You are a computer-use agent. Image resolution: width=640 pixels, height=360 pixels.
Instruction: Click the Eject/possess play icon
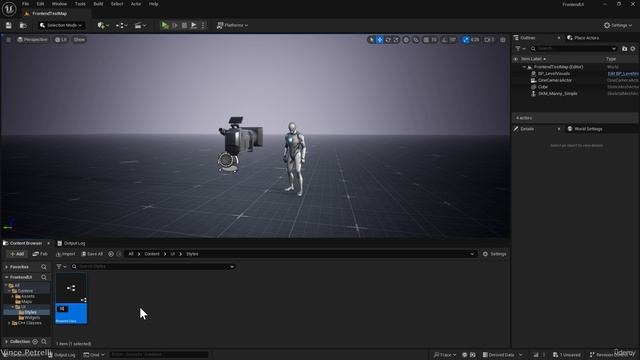[194, 25]
